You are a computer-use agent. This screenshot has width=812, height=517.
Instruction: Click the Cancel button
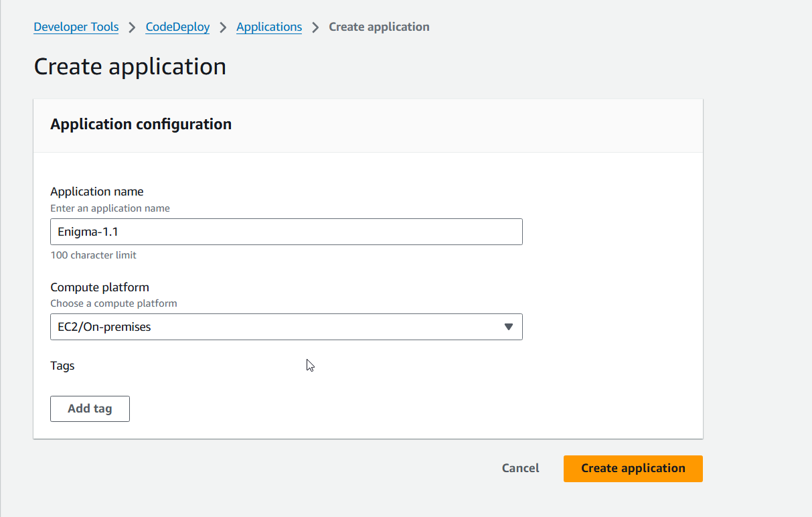pos(521,468)
